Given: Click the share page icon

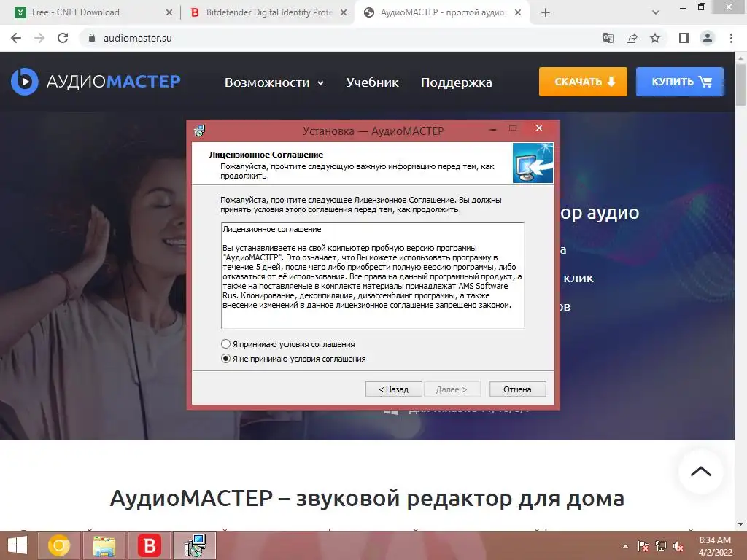Looking at the screenshot, I should (632, 38).
